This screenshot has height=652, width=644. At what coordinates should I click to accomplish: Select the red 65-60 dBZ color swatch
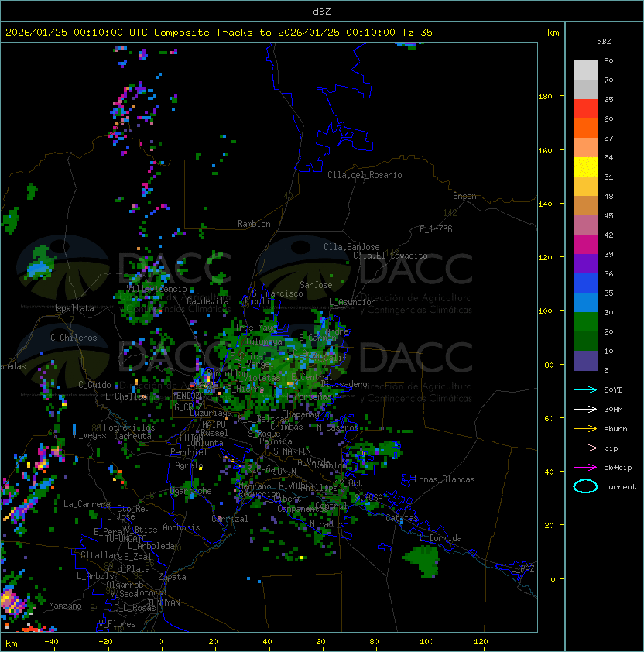[585, 109]
